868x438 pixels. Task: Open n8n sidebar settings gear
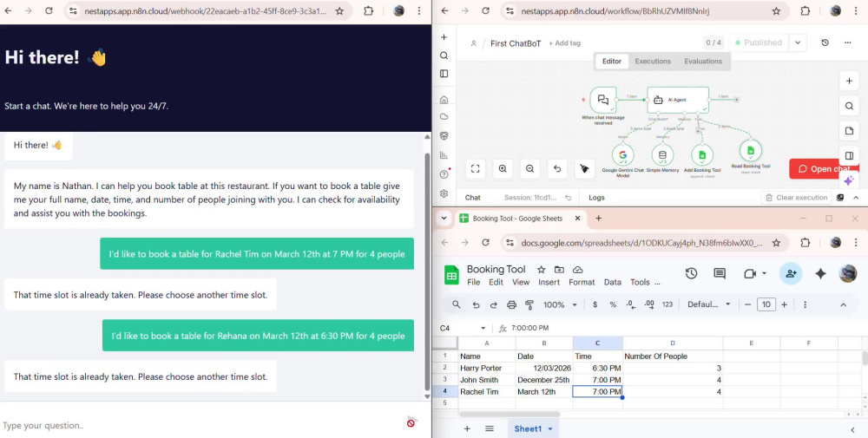(x=444, y=193)
